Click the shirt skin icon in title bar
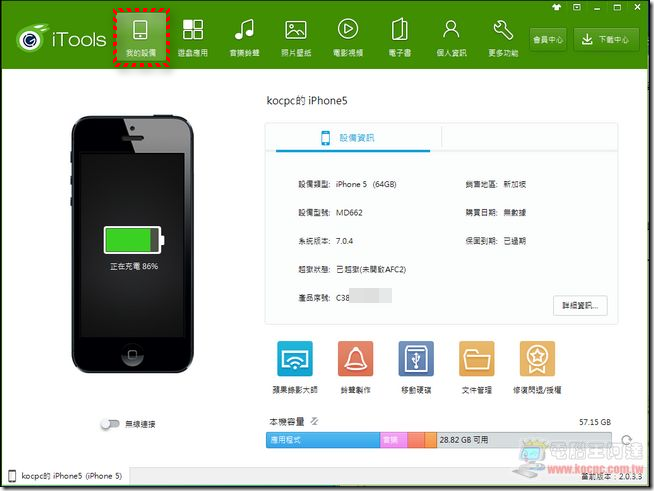 coord(556,7)
